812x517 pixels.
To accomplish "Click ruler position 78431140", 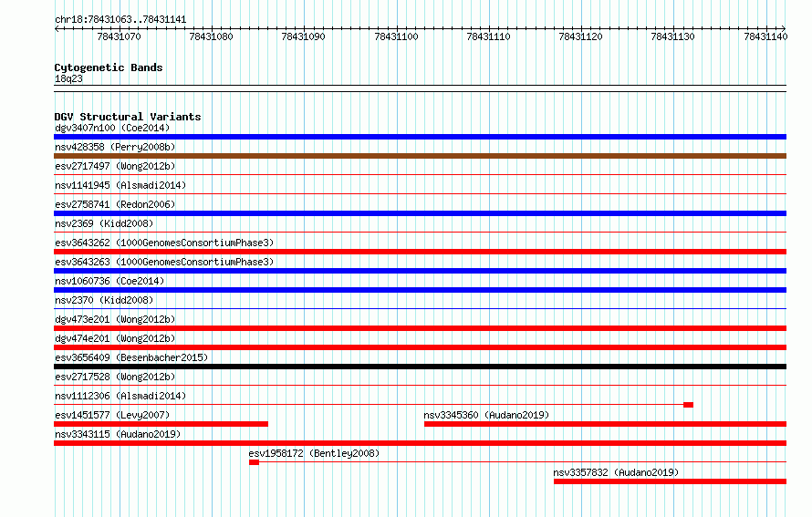I will (765, 36).
